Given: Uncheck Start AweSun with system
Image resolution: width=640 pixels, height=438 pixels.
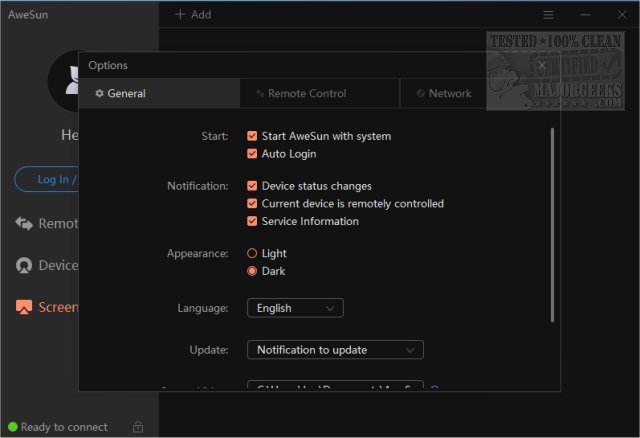Looking at the screenshot, I should (252, 136).
